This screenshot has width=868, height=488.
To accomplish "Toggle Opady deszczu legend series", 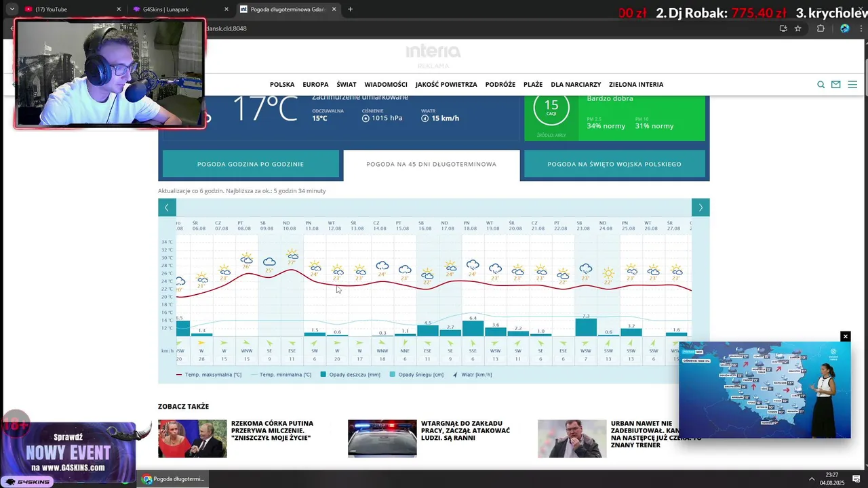I will tap(350, 375).
